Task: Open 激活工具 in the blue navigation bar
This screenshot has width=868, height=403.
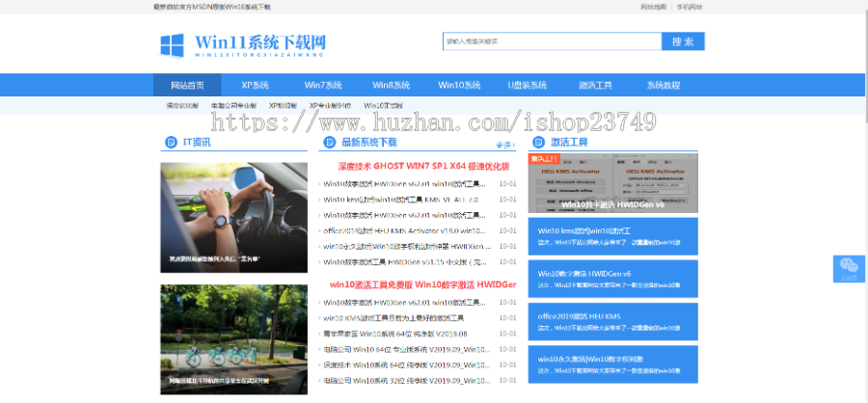Action: 595,85
